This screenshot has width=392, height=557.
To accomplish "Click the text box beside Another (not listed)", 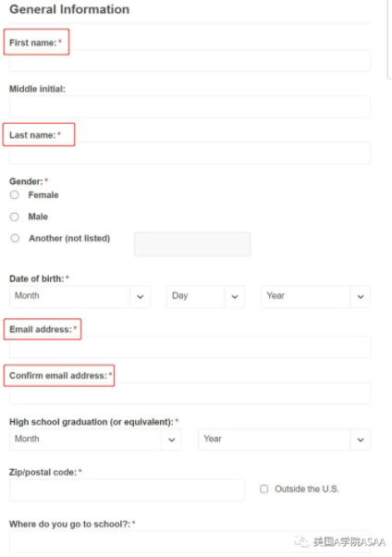I will point(192,244).
